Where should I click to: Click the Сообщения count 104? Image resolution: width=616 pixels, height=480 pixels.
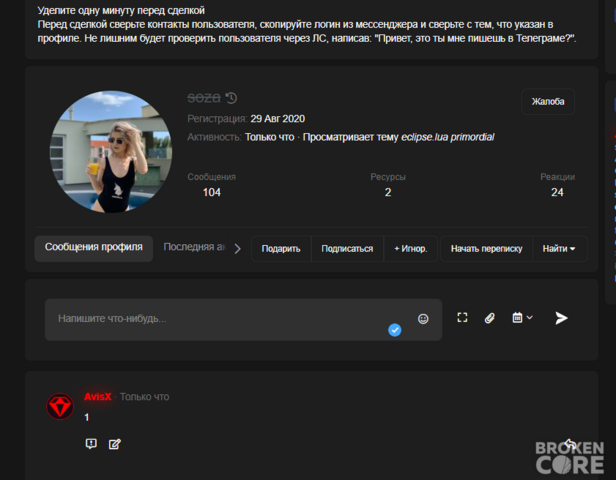211,192
